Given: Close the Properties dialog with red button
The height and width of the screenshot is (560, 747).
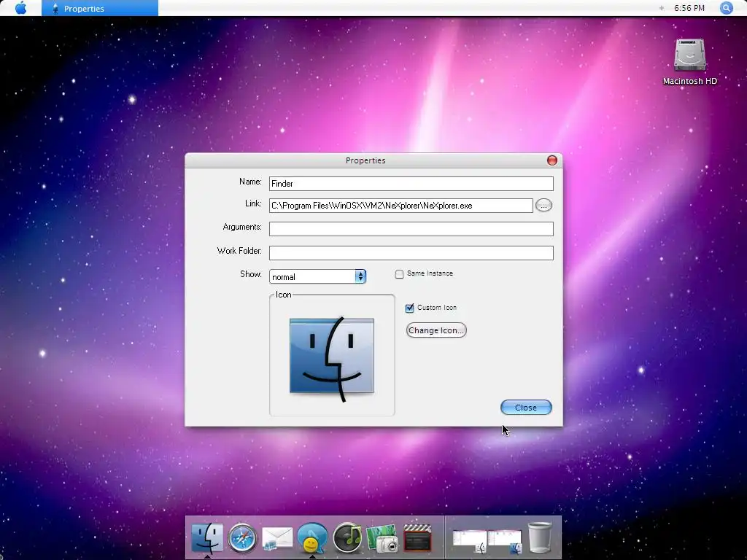Looking at the screenshot, I should pyautogui.click(x=551, y=160).
